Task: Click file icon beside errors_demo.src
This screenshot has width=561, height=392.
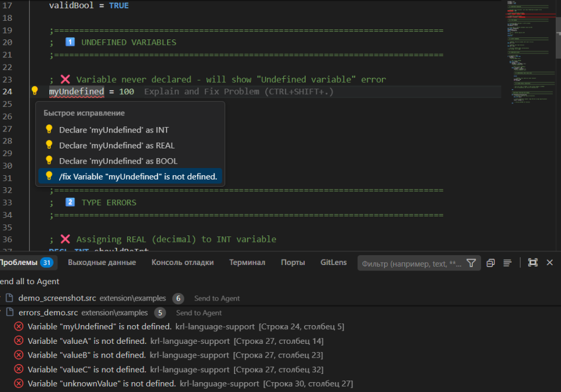Action: 10,312
